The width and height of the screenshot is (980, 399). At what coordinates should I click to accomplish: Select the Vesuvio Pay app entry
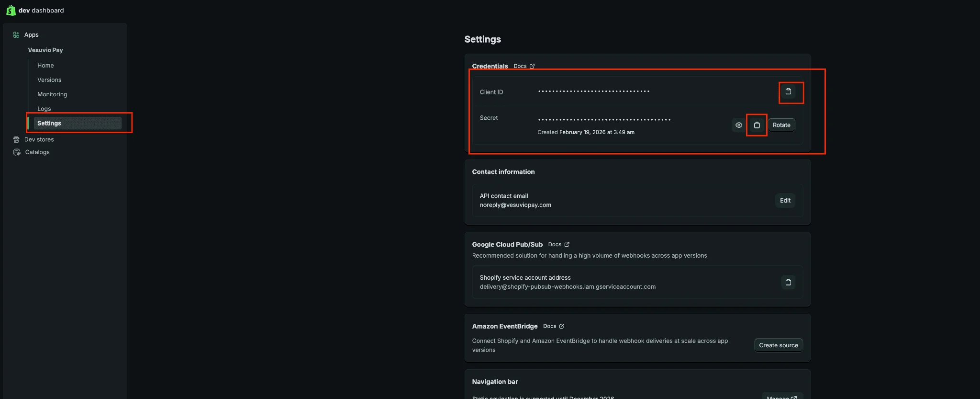point(45,50)
